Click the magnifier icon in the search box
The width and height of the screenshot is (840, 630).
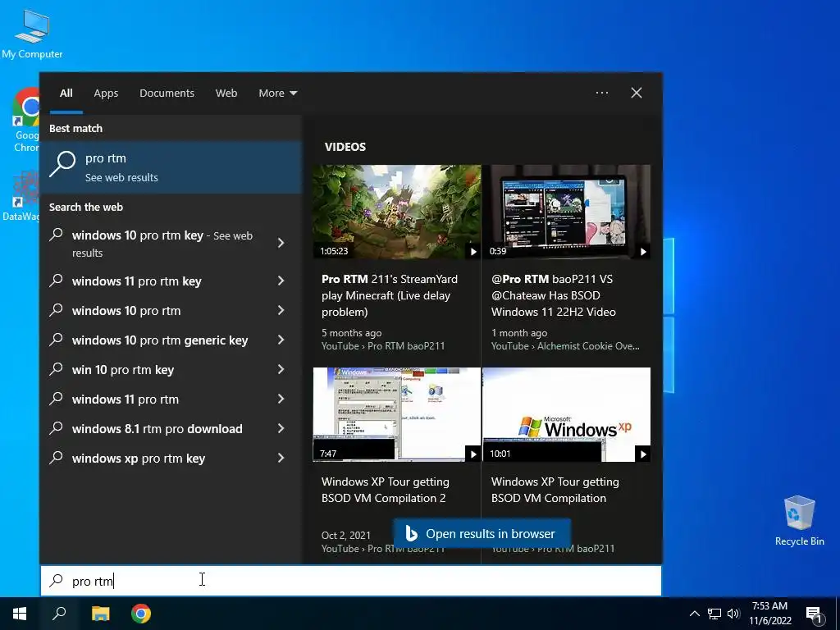(x=57, y=581)
